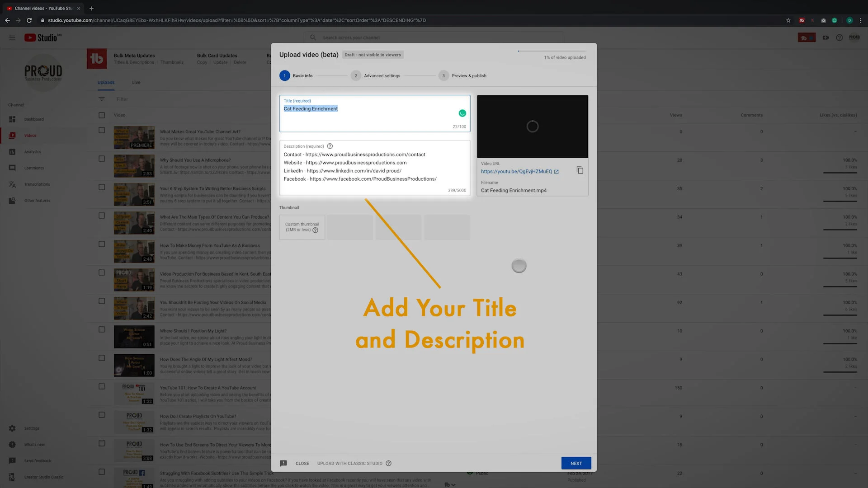Click the Description help question icon
The image size is (868, 488).
(330, 146)
